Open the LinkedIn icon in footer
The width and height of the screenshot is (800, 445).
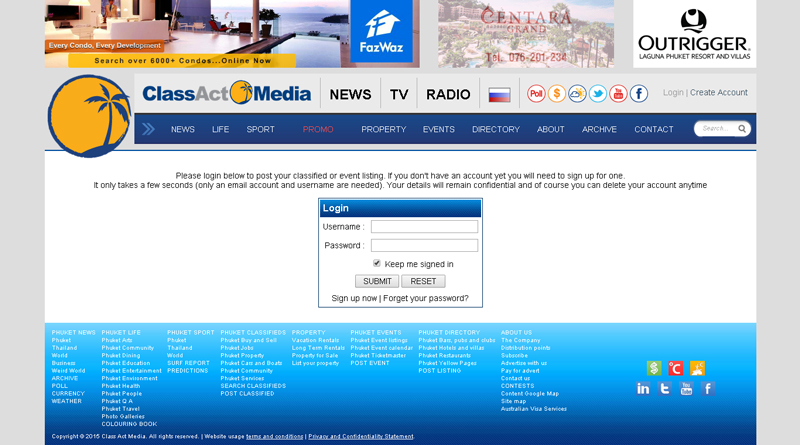pyautogui.click(x=643, y=389)
